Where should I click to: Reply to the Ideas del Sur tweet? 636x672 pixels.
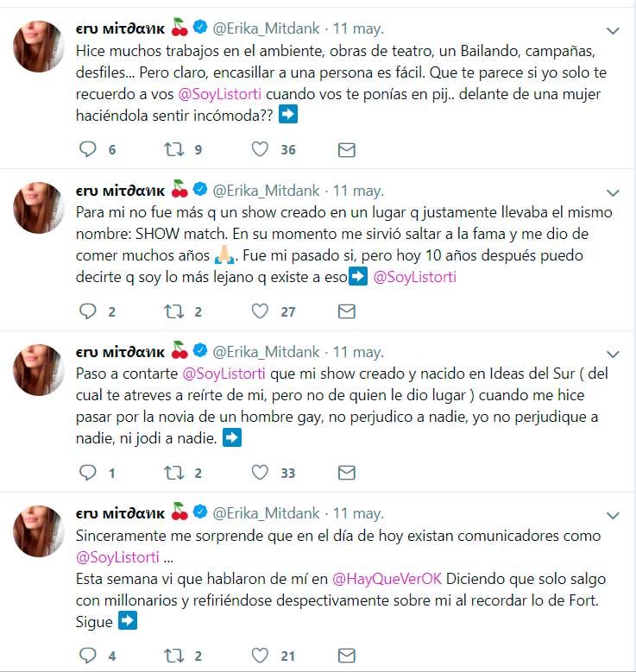(88, 472)
